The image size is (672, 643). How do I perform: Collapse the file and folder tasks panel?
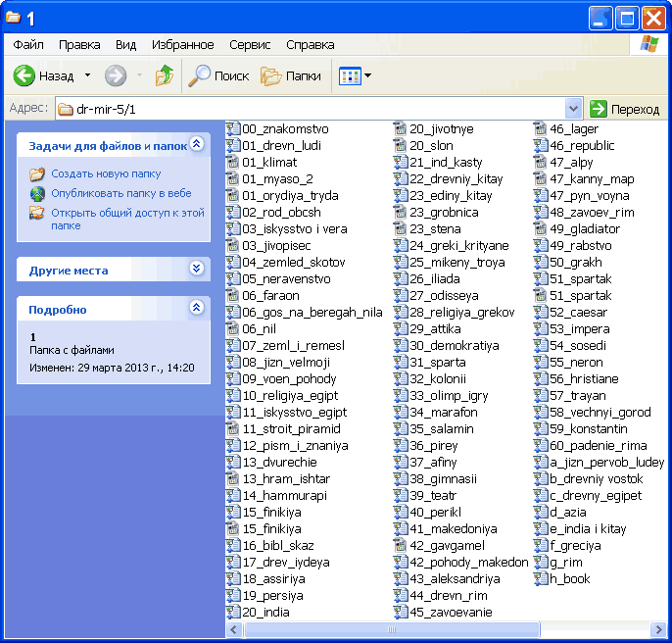(196, 145)
